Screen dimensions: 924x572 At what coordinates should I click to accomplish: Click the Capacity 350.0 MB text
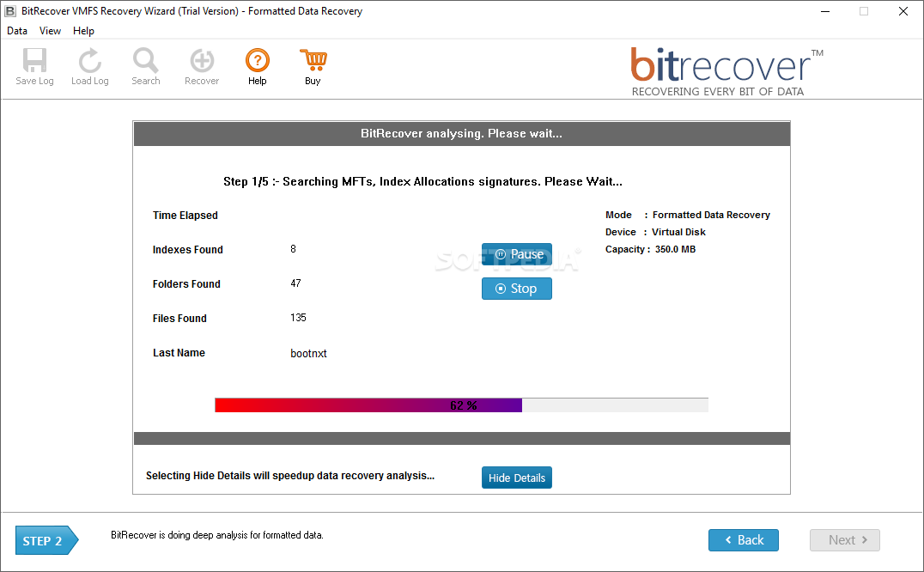coord(651,249)
